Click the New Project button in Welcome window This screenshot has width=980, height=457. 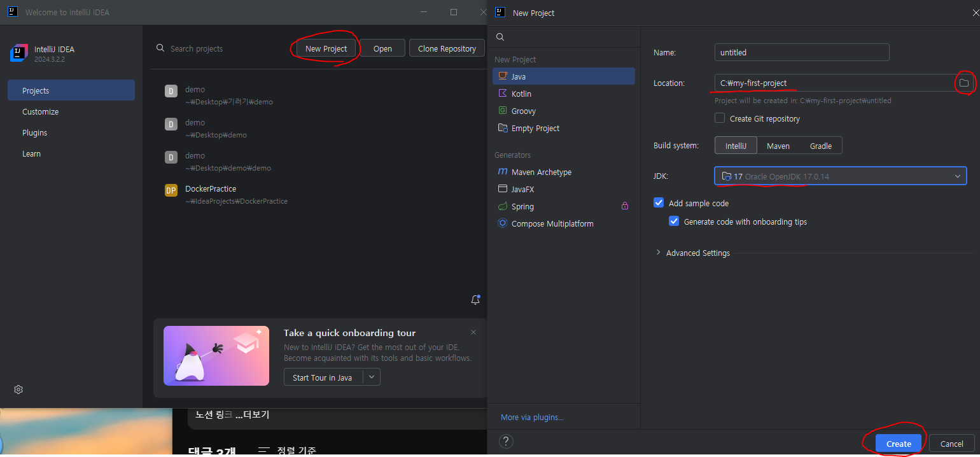click(x=326, y=48)
